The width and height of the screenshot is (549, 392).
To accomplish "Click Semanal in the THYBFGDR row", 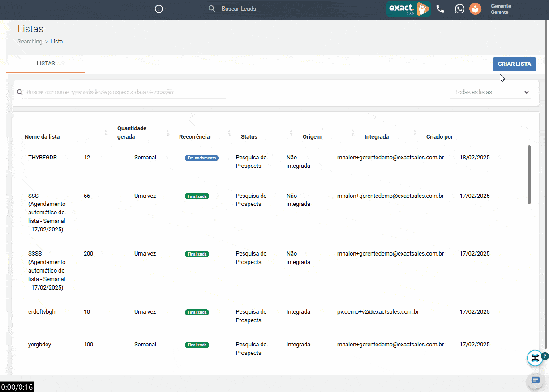I will (x=145, y=158).
